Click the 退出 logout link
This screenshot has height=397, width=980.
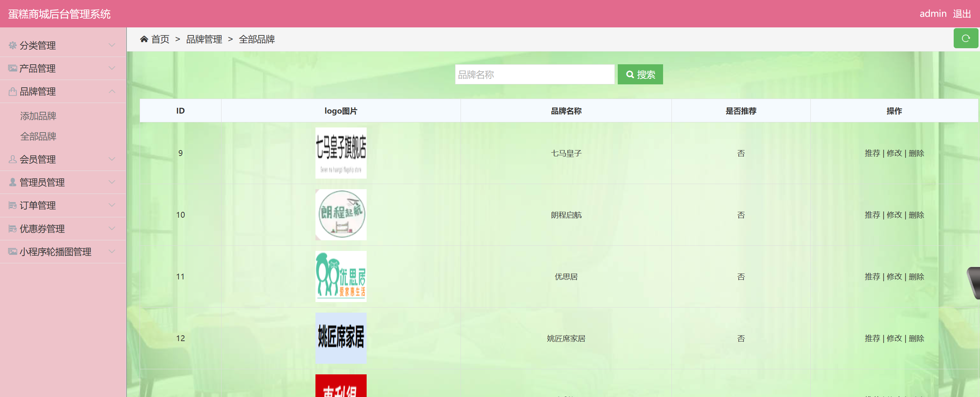point(963,14)
